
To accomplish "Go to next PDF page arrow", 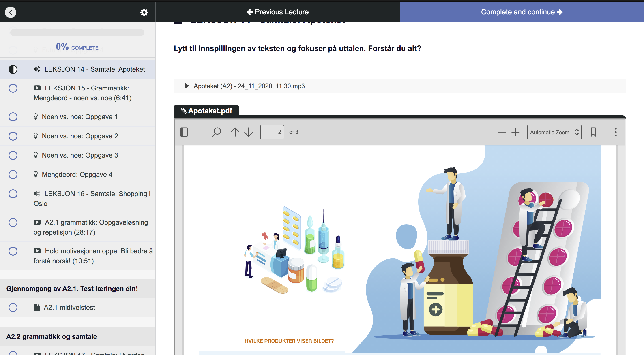I will 249,132.
